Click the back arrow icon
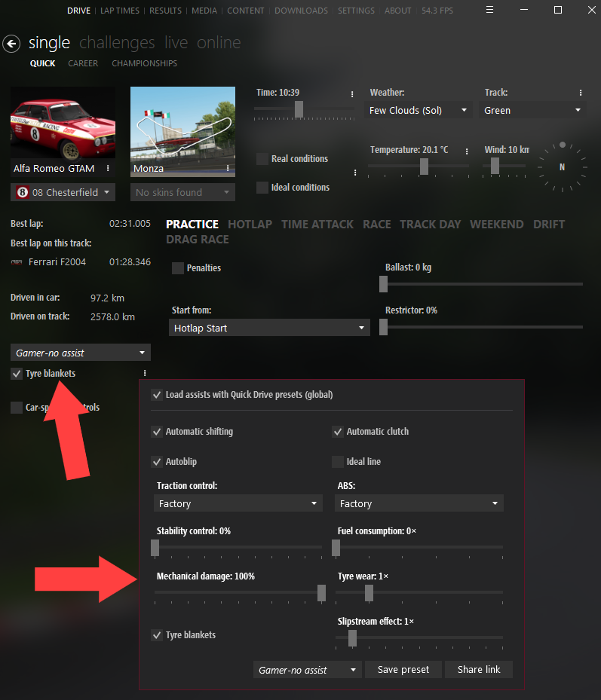The height and width of the screenshot is (700, 601). pyautogui.click(x=11, y=44)
